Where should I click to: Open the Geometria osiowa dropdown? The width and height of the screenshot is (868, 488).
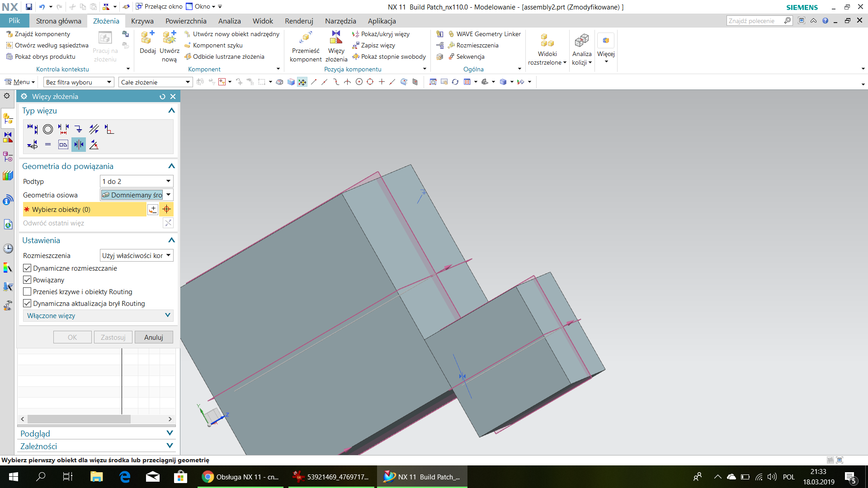(137, 195)
